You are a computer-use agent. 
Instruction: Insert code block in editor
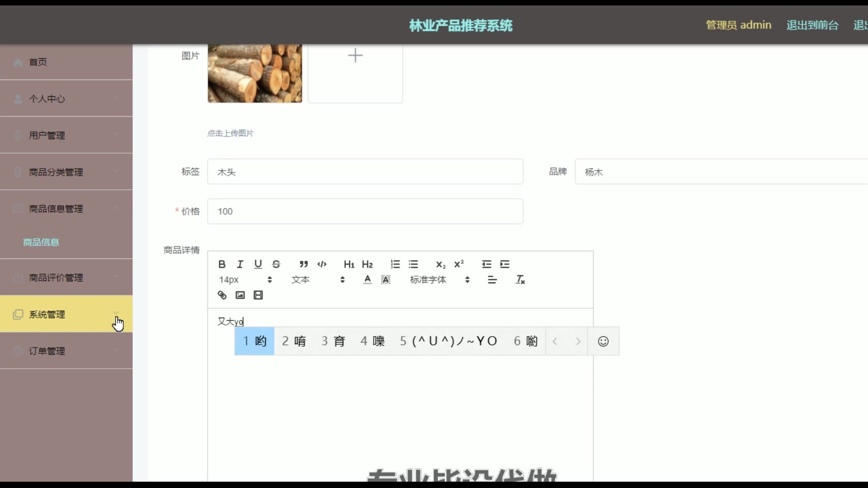tap(322, 264)
